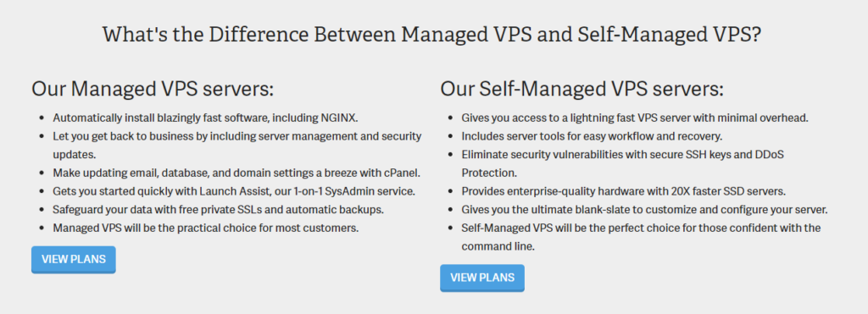Click the 'practical choice for most customers' bullet
This screenshot has width=868, height=314.
click(x=206, y=228)
